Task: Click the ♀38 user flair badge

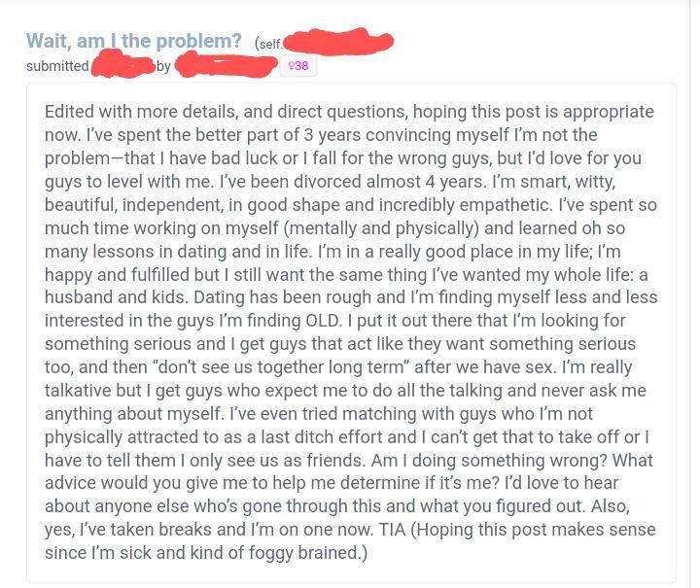Action: (x=298, y=66)
